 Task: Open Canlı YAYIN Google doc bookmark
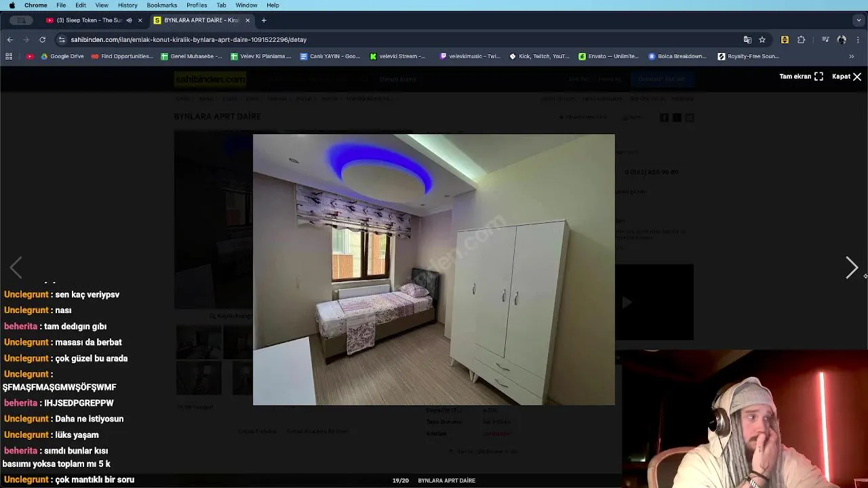coord(330,56)
